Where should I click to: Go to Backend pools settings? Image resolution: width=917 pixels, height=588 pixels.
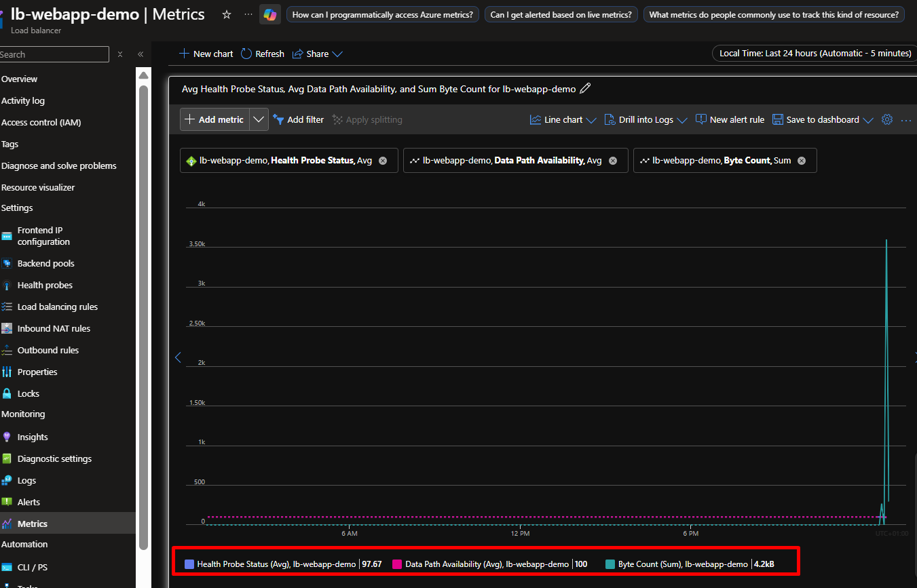tap(45, 263)
